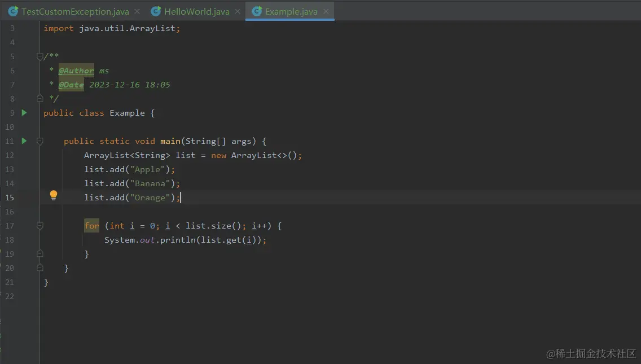
Task: Collapse the for loop at line 17
Action: click(39, 226)
